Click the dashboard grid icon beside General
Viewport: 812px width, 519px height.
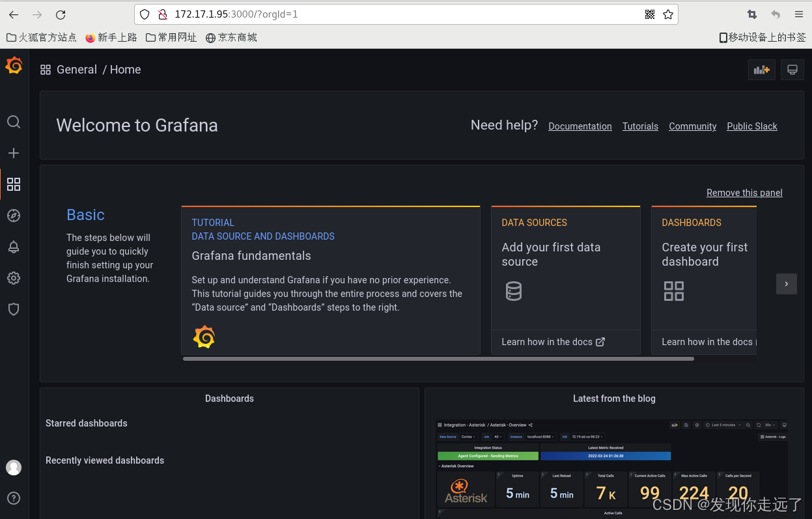click(46, 70)
